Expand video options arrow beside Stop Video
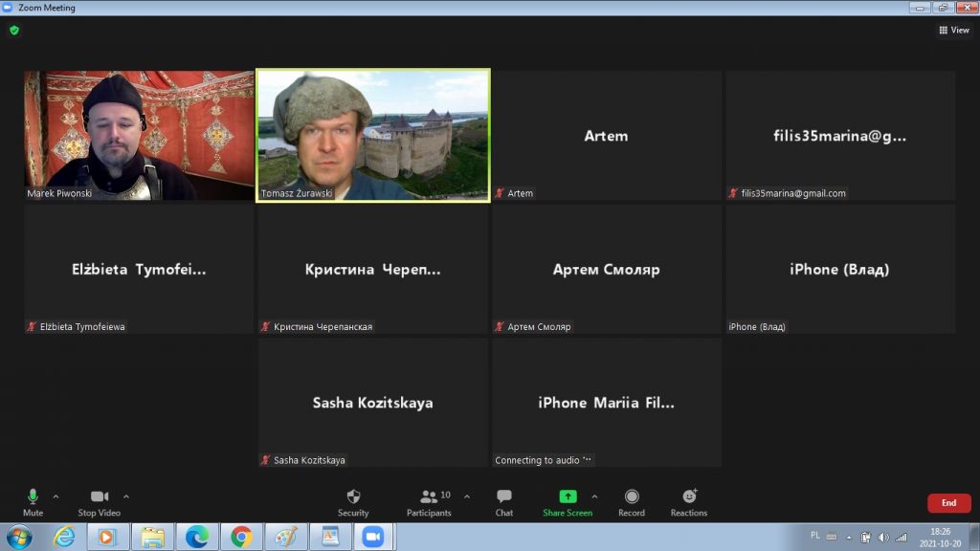Image resolution: width=980 pixels, height=551 pixels. pos(126,496)
